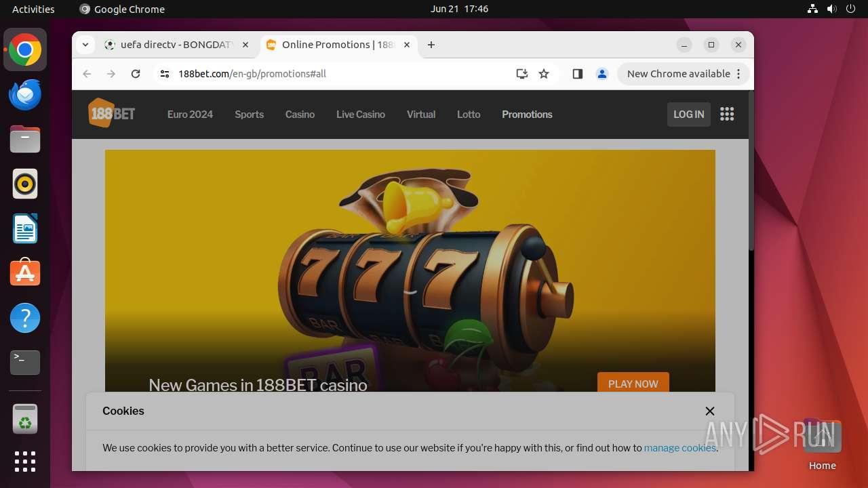Image resolution: width=868 pixels, height=488 pixels.
Task: Open Help from dock
Action: [x=25, y=318]
